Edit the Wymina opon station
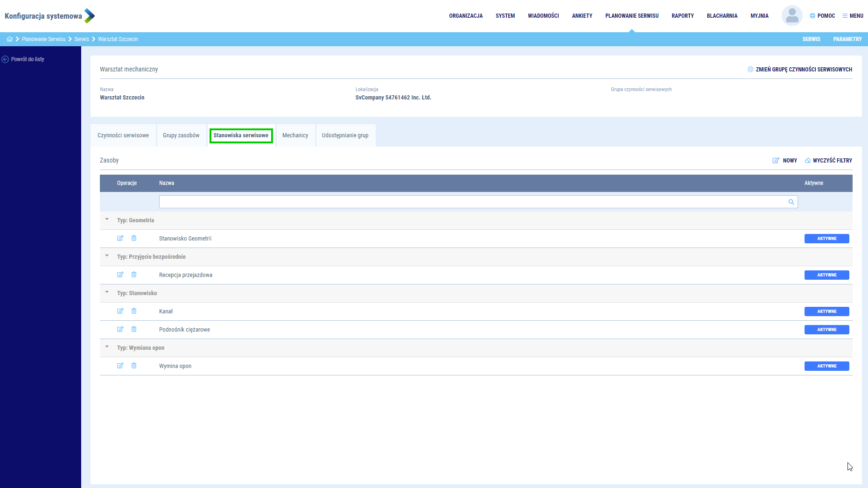868x488 pixels. (120, 366)
